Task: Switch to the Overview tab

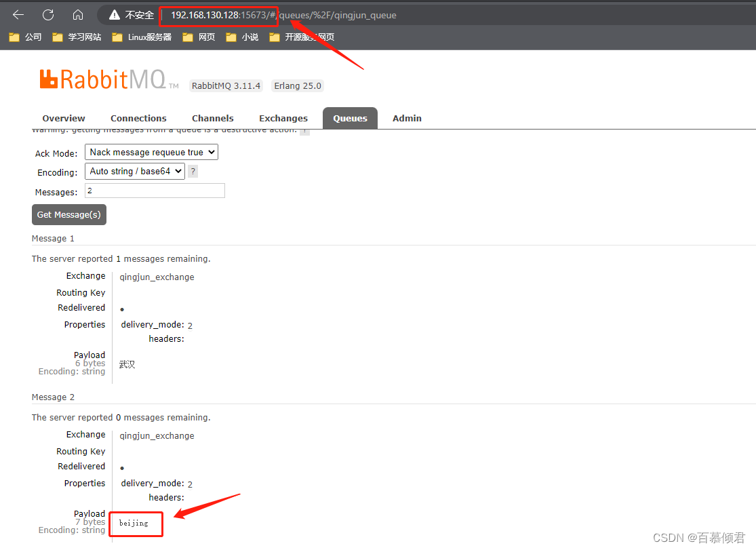Action: click(64, 118)
